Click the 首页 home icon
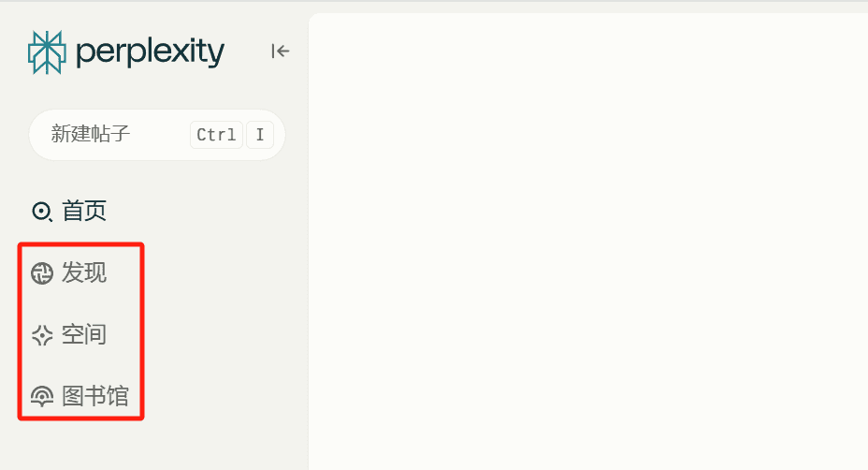This screenshot has height=470, width=868. (x=42, y=212)
